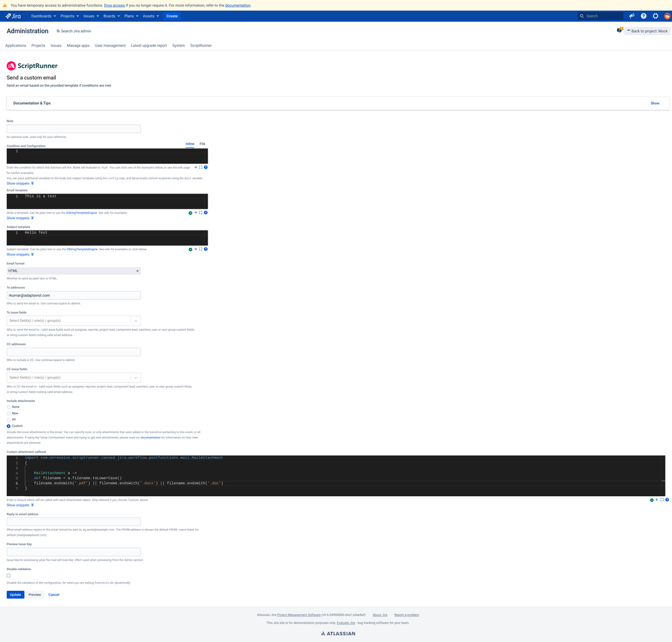
Task: Click the arrow icon under Subject template editor
Action: 196,249
